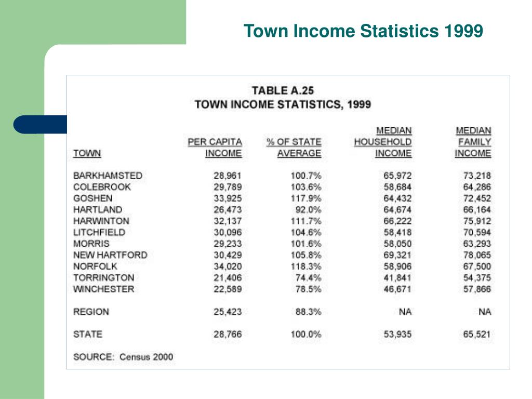This screenshot has width=532, height=399.
Task: Click Colebrook per capita value 29,789
Action: tap(228, 187)
